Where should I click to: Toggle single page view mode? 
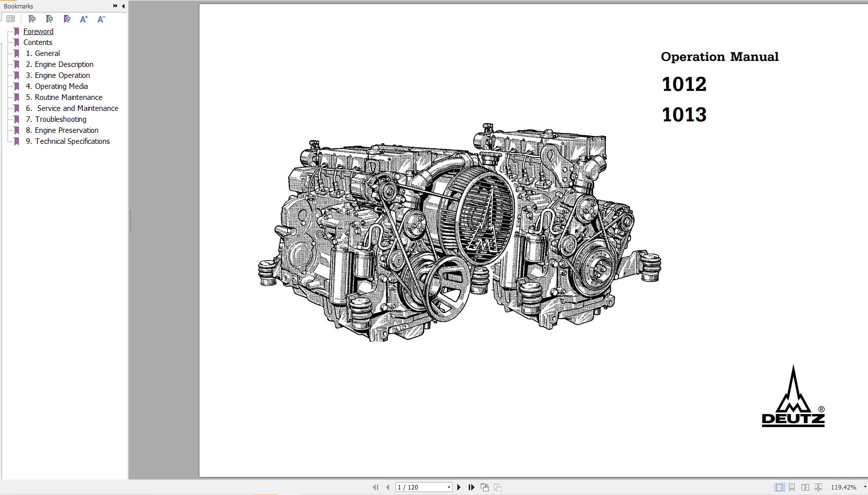point(778,487)
